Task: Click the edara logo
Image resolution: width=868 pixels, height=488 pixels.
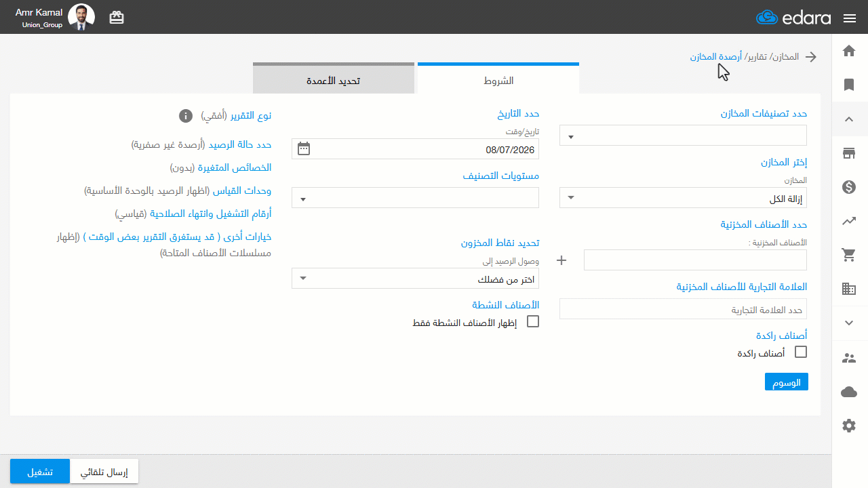Action: coord(793,18)
